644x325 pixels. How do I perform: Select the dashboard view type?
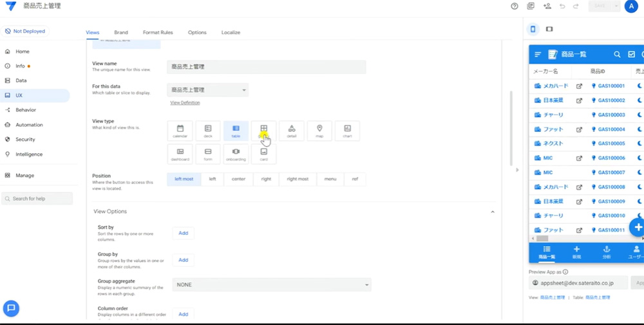(x=180, y=154)
